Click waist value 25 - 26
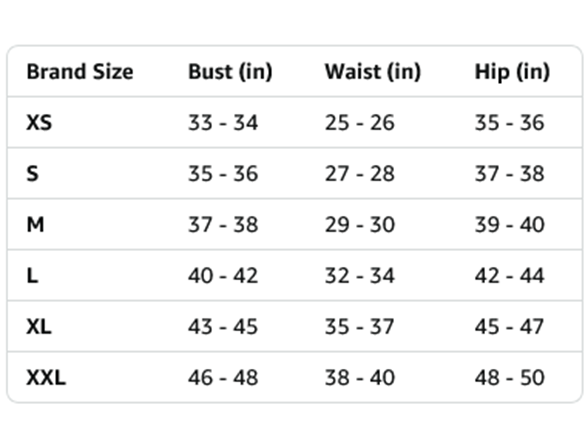The width and height of the screenshot is (588, 441). click(360, 123)
